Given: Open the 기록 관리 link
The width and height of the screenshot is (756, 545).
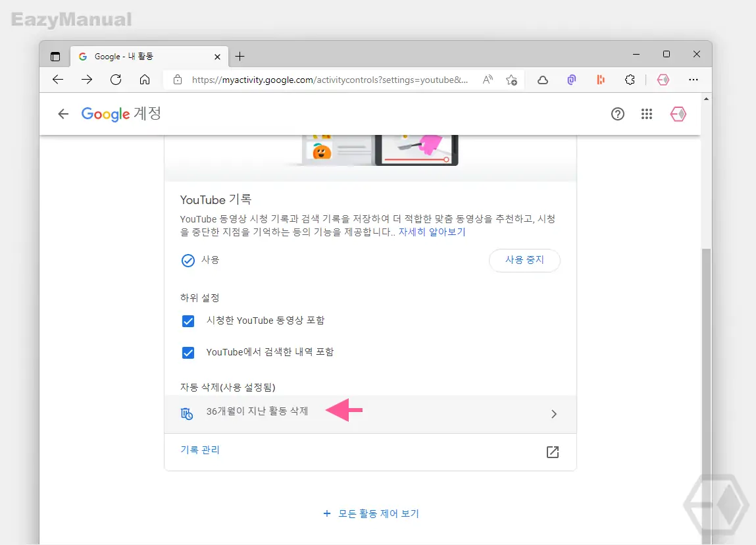Looking at the screenshot, I should click(199, 450).
